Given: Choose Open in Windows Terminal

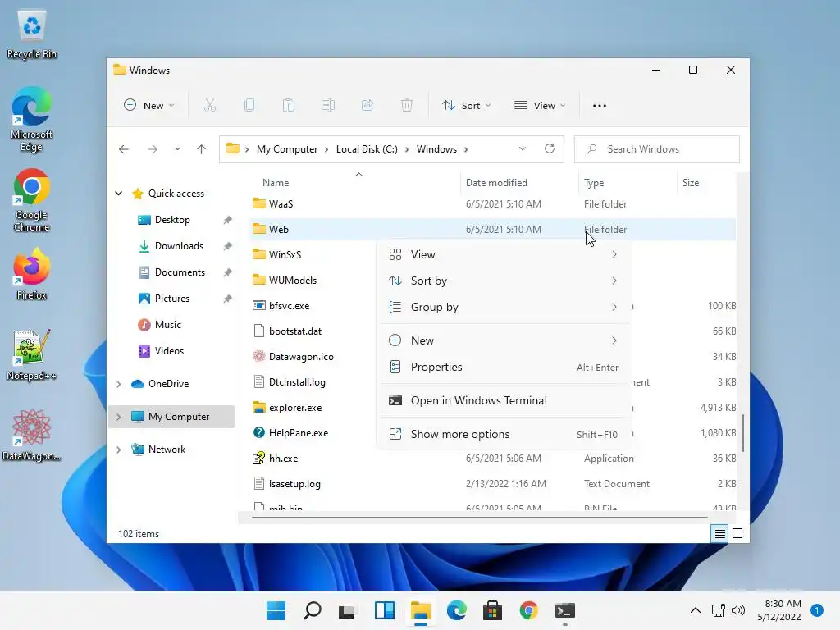Looking at the screenshot, I should [x=504, y=400].
